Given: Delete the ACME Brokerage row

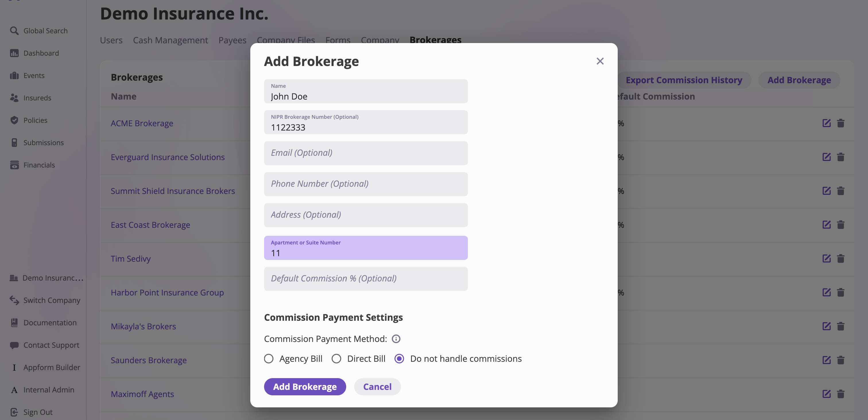Looking at the screenshot, I should pos(840,123).
